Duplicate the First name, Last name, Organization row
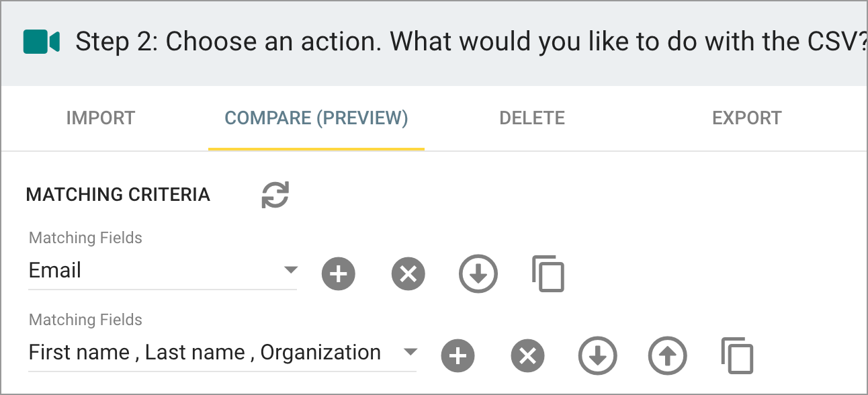Viewport: 868px width, 395px height. point(738,355)
